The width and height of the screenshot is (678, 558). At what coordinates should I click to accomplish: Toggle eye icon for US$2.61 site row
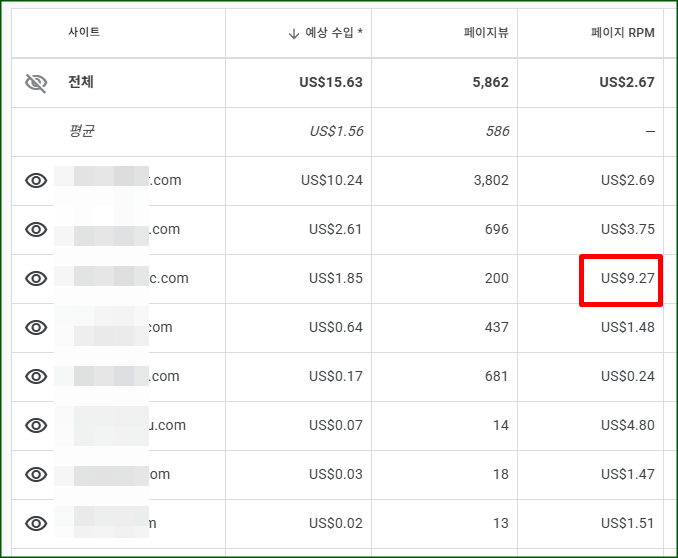coord(36,230)
